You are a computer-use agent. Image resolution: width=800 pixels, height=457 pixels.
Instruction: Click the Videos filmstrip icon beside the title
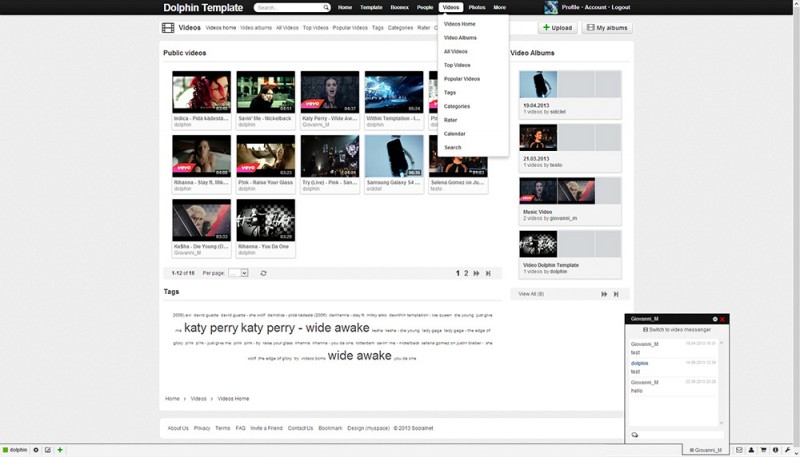click(168, 28)
